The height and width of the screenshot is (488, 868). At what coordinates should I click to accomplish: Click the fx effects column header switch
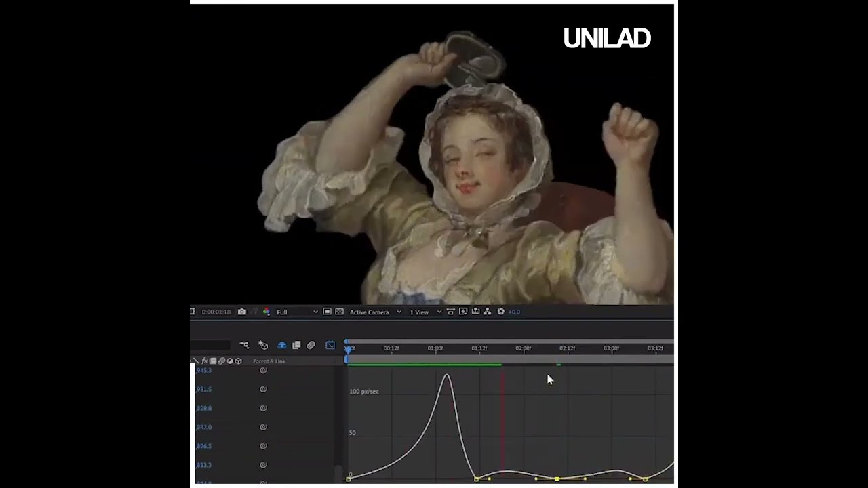pyautogui.click(x=204, y=361)
